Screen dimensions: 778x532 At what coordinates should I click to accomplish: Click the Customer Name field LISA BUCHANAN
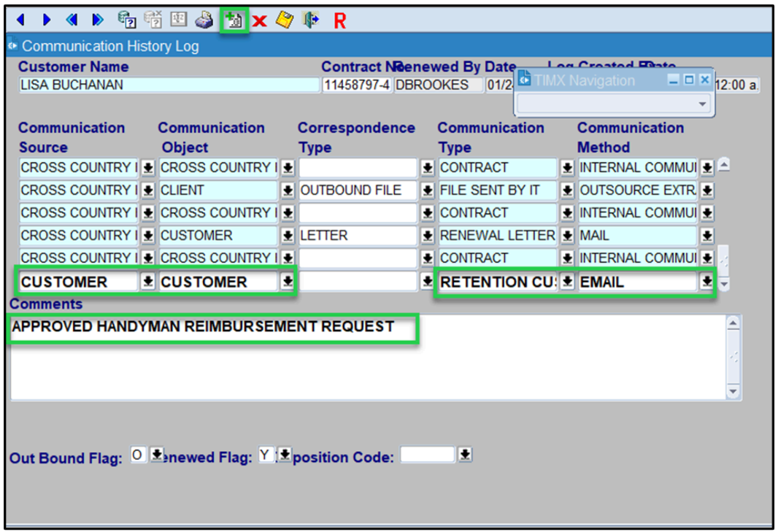(169, 85)
